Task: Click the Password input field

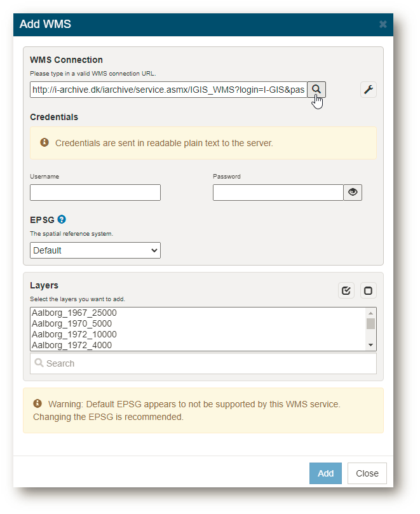Action: click(278, 193)
